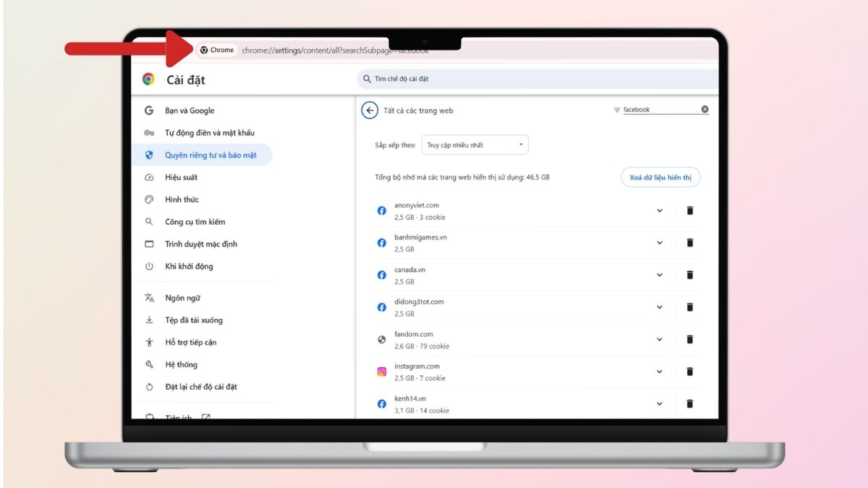Delete data for canada.vn with trash icon

pos(690,275)
